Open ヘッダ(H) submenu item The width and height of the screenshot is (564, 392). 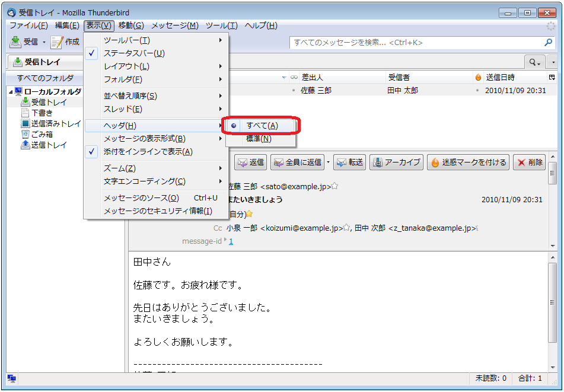click(x=157, y=126)
